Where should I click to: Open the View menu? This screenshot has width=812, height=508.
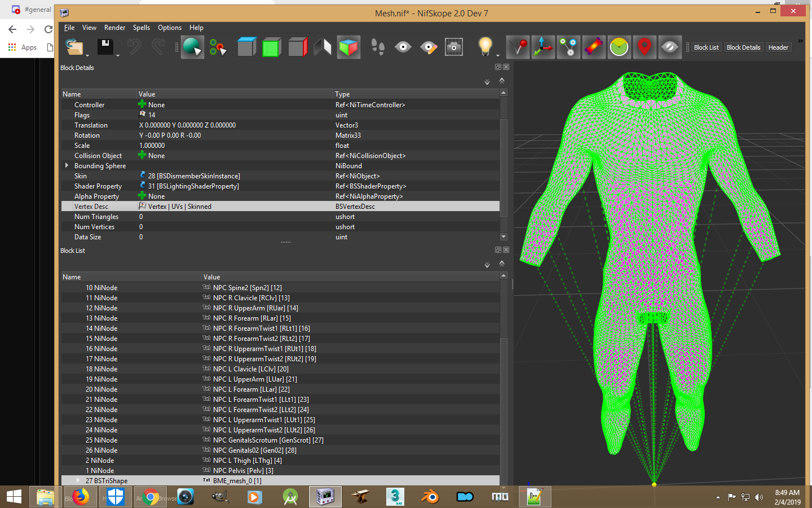point(89,27)
